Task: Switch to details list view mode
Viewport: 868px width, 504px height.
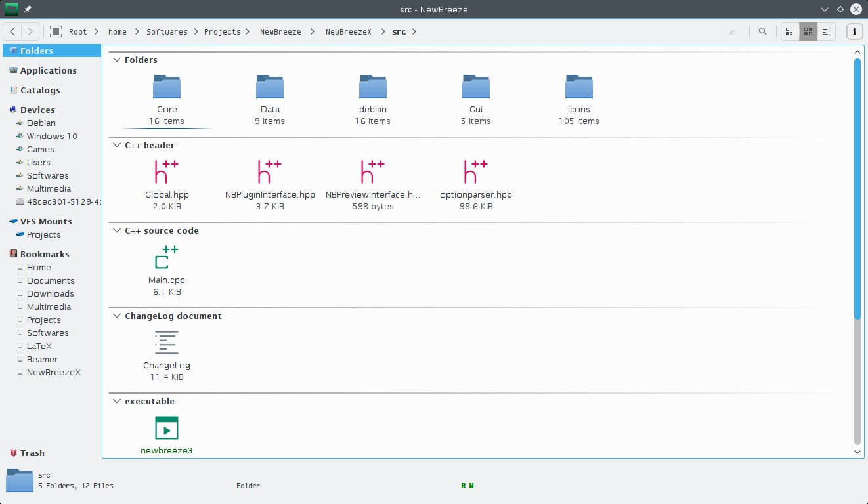Action: 827,31
